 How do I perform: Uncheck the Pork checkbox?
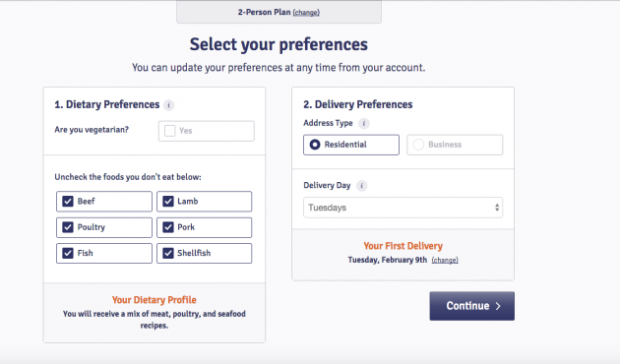pos(168,227)
